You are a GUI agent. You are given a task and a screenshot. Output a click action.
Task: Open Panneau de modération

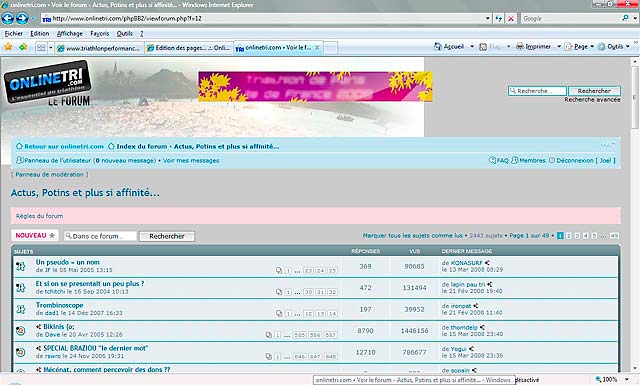[x=49, y=174]
